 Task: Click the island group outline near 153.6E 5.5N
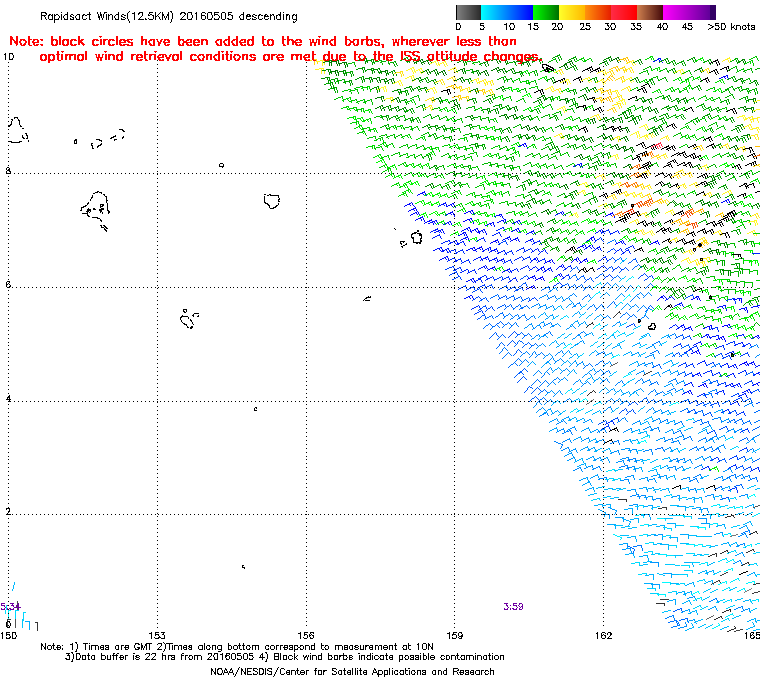pos(189,319)
